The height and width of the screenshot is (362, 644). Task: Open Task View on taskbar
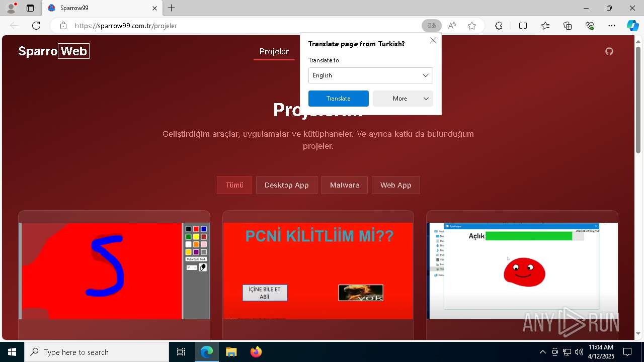[x=181, y=352]
